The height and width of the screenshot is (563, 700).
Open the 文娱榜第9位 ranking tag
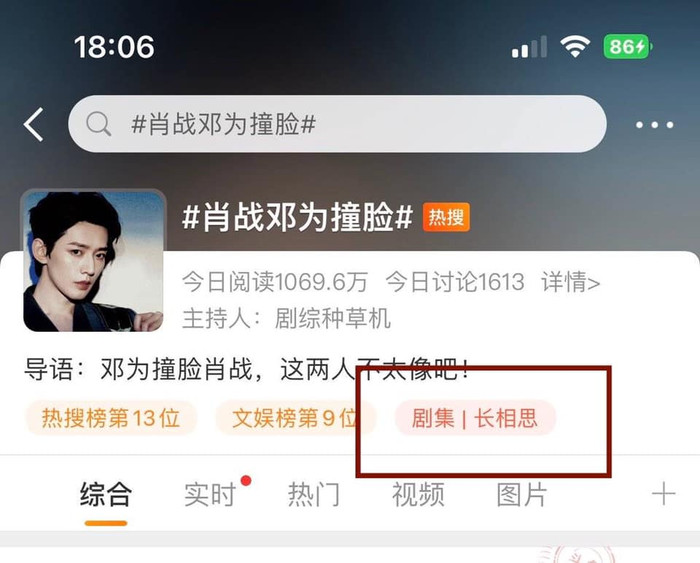click(x=295, y=418)
